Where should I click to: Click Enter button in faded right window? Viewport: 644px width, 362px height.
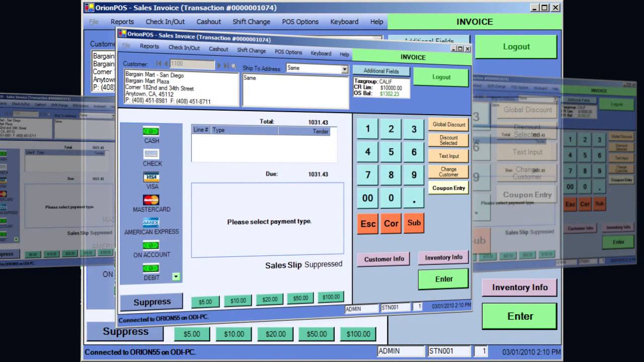[x=618, y=242]
